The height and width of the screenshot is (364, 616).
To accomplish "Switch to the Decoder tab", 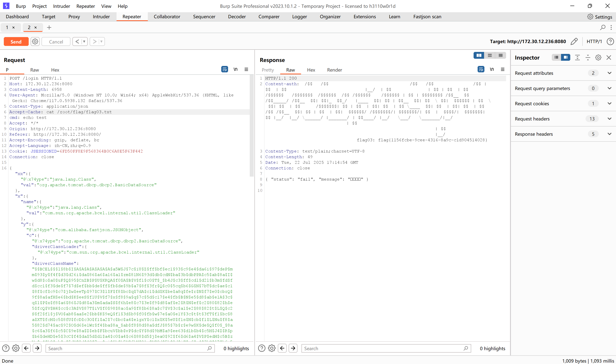I will 236,17.
